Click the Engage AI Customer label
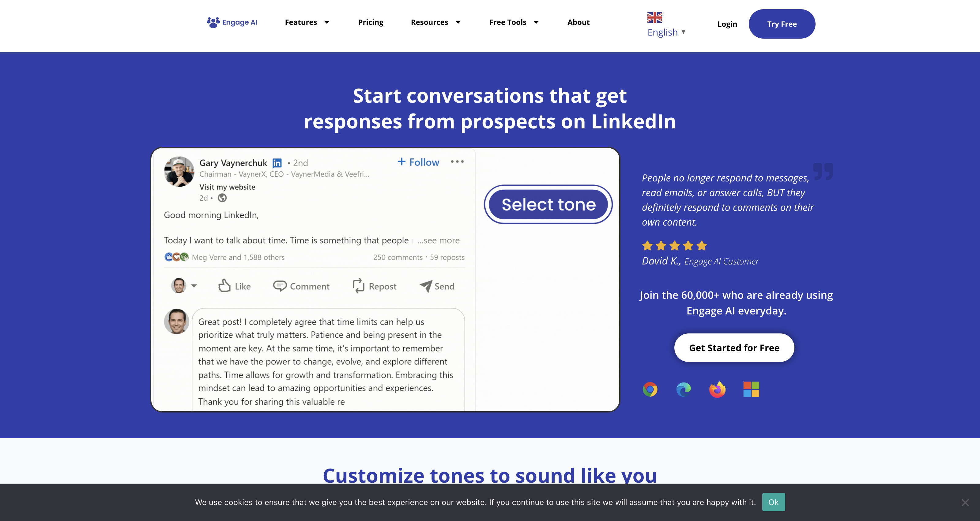Image resolution: width=980 pixels, height=521 pixels. coord(721,261)
